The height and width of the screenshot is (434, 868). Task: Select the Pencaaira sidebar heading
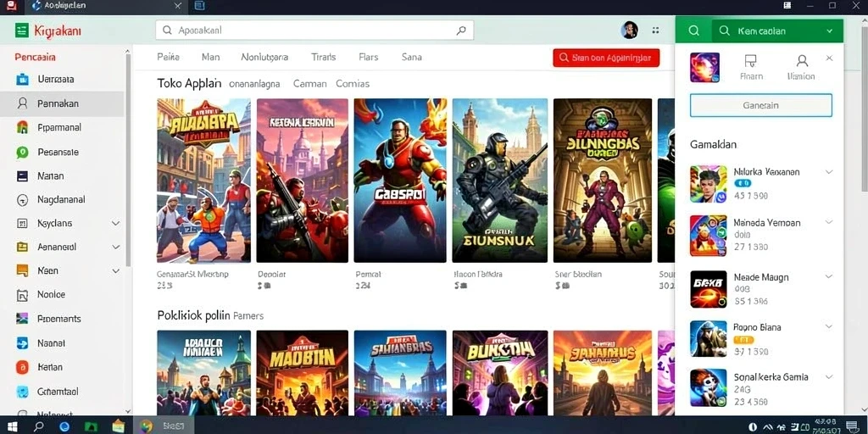point(35,57)
